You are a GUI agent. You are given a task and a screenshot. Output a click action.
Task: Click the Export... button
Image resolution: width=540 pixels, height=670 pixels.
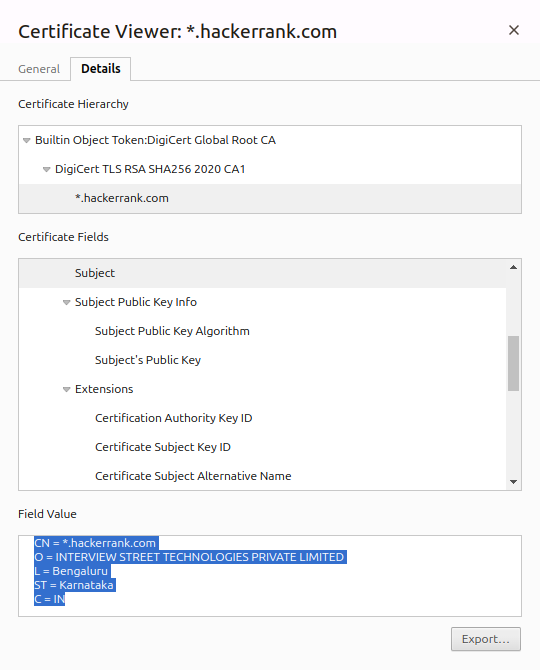486,639
